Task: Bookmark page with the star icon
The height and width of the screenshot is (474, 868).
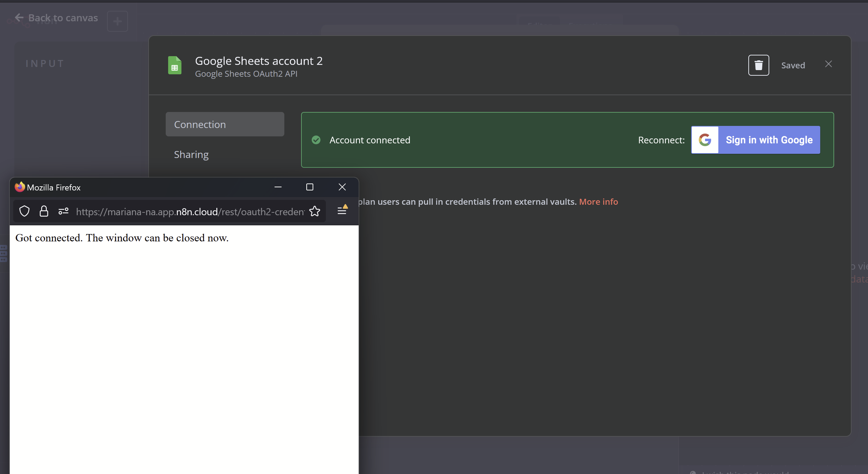Action: tap(315, 211)
